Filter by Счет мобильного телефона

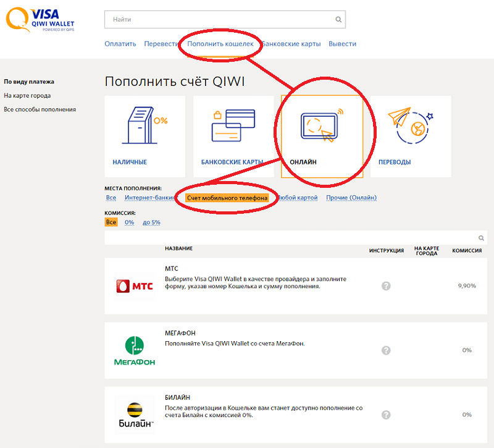tap(227, 198)
